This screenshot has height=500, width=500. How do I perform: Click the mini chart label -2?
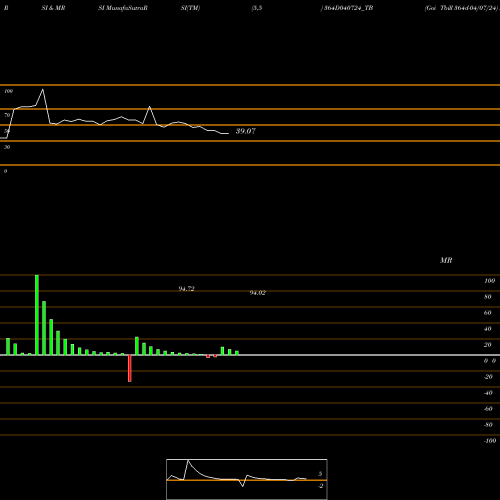[321, 486]
